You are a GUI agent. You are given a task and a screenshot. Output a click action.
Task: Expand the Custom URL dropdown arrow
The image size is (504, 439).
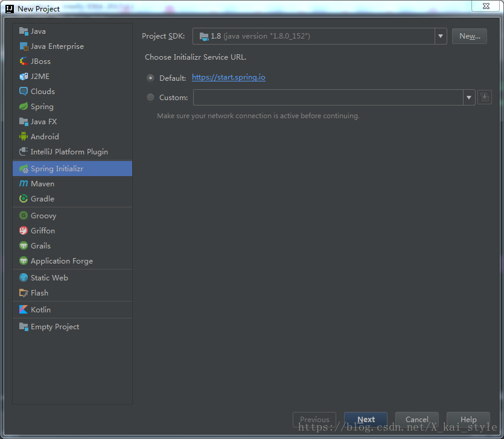click(469, 97)
